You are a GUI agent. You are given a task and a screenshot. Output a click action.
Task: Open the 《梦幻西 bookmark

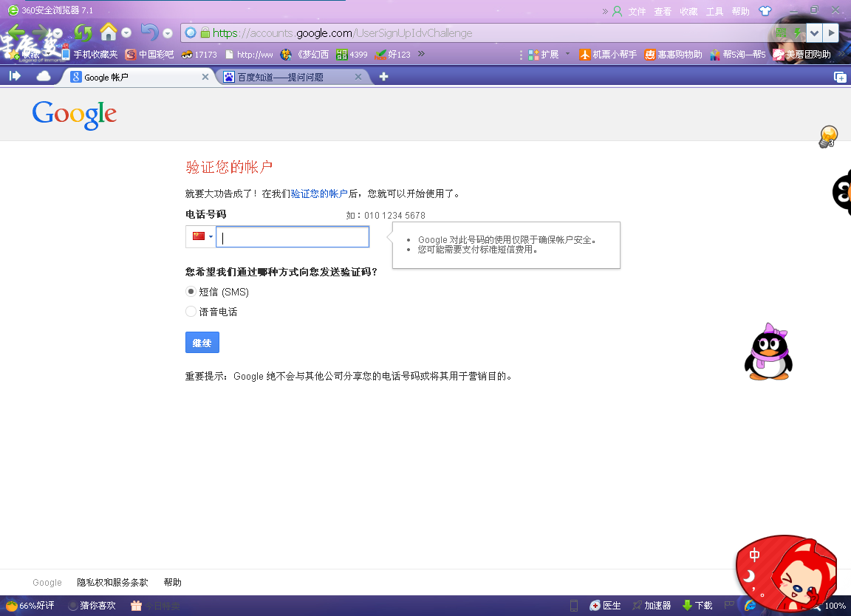coord(304,54)
